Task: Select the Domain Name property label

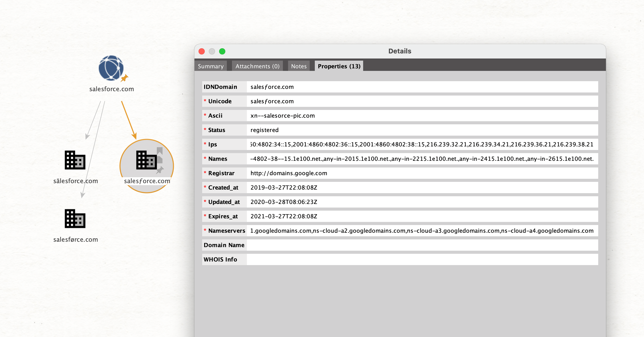Action: 224,245
